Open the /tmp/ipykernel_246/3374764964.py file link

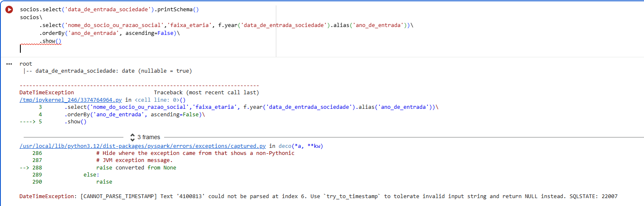click(71, 100)
